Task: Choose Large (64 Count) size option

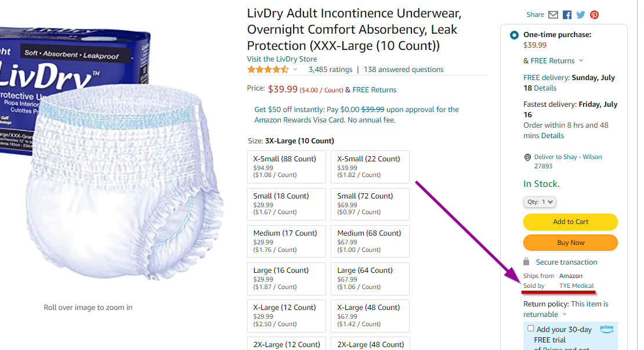Action: coord(370,278)
